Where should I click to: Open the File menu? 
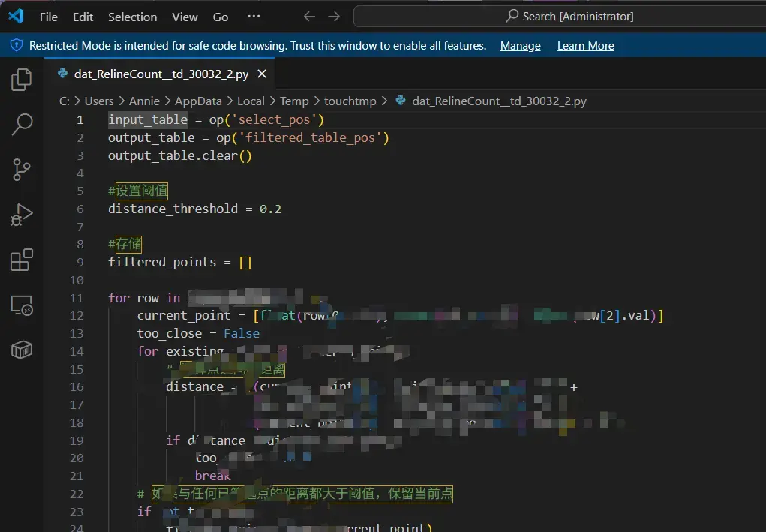[x=48, y=16]
